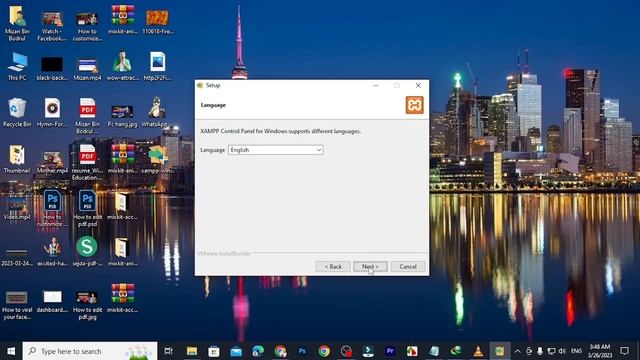Select the resume PDF file on desktop
The height and width of the screenshot is (360, 640).
[x=87, y=162]
